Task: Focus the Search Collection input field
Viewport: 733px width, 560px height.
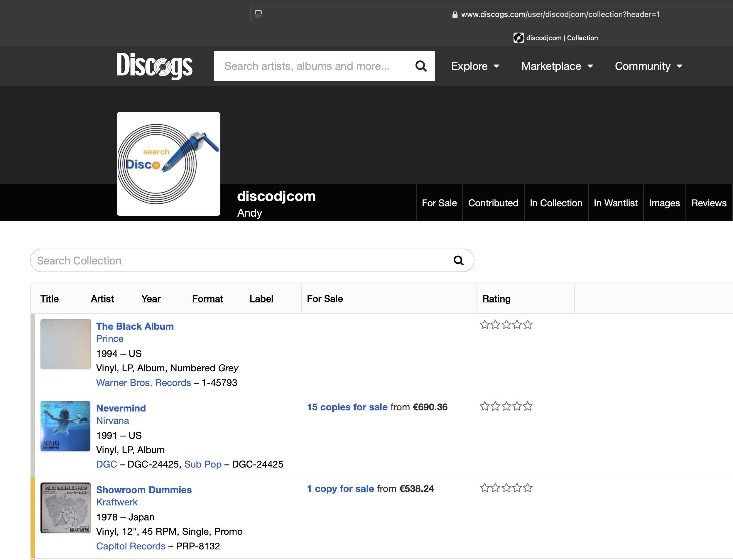Action: pos(233,260)
